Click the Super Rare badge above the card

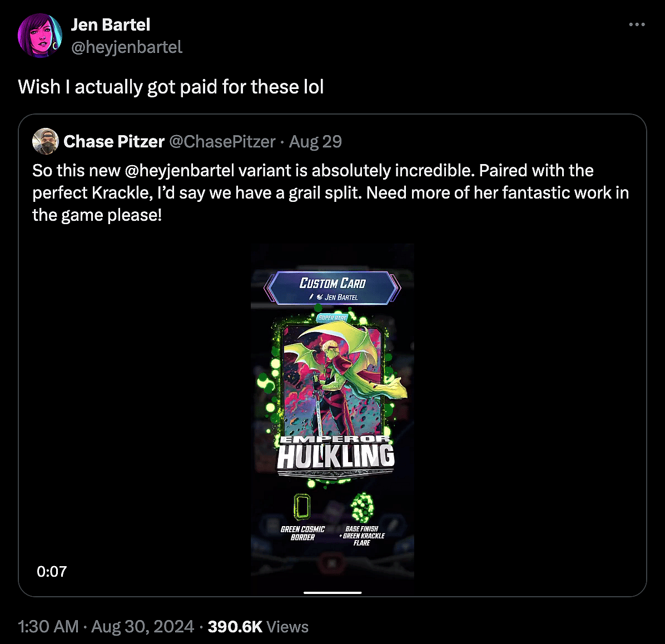[x=332, y=317]
